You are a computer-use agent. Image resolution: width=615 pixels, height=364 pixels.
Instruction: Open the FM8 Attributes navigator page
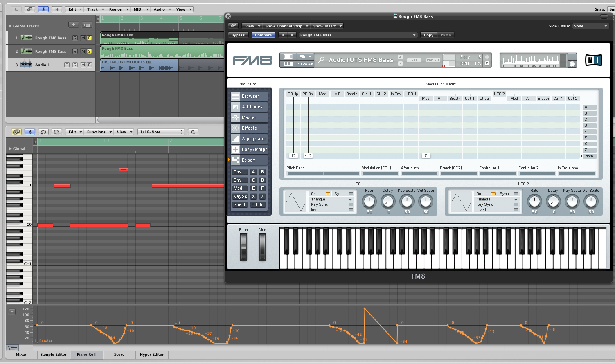coord(249,107)
